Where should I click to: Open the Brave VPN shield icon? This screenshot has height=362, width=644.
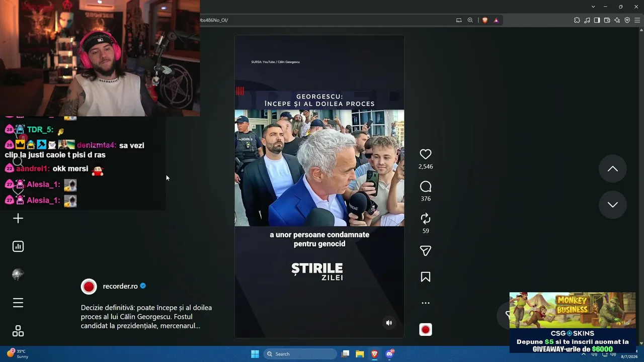627,20
